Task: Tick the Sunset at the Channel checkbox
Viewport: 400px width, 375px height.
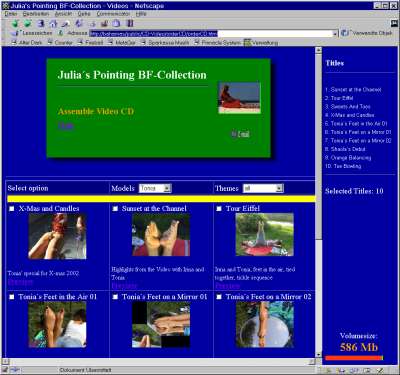Action: pos(115,209)
